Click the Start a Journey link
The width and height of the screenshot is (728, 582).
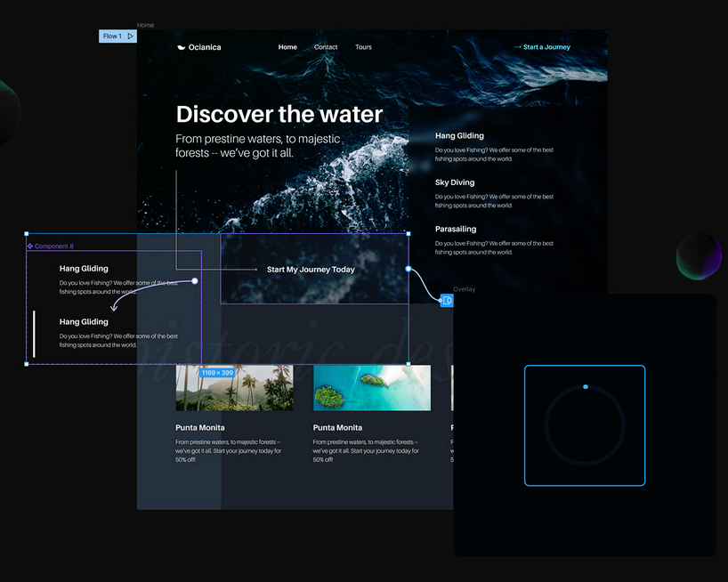click(546, 47)
